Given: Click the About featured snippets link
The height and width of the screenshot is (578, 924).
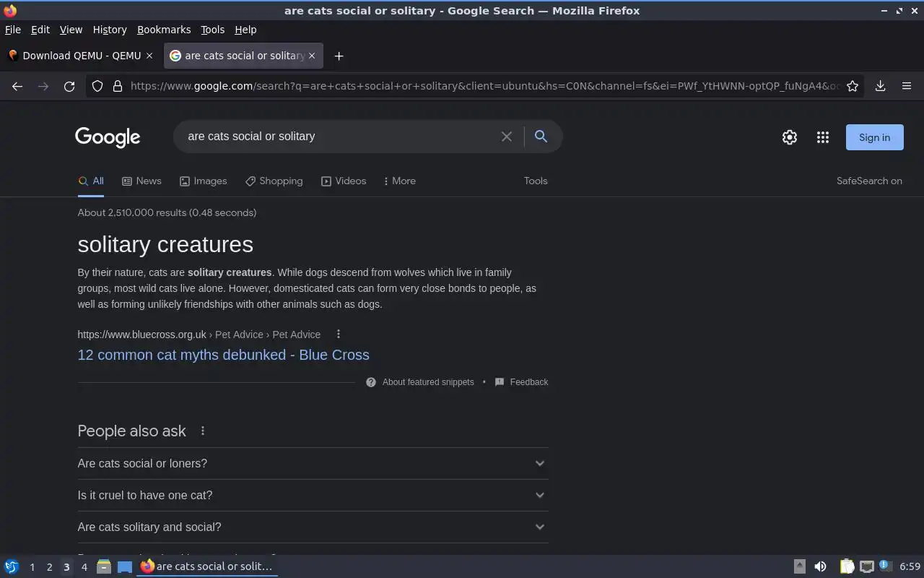Looking at the screenshot, I should pos(428,382).
